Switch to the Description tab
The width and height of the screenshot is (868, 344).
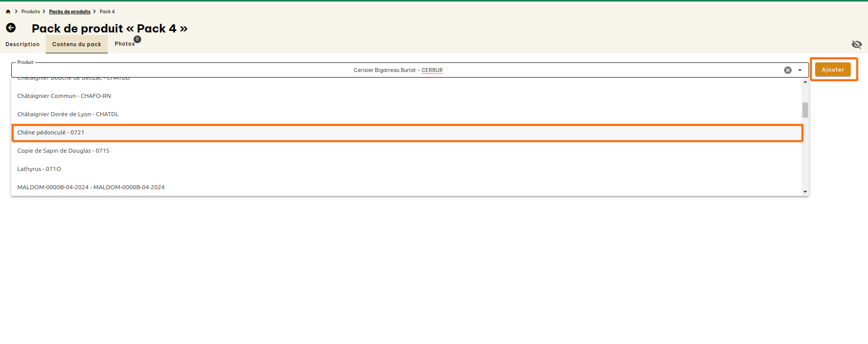(22, 45)
